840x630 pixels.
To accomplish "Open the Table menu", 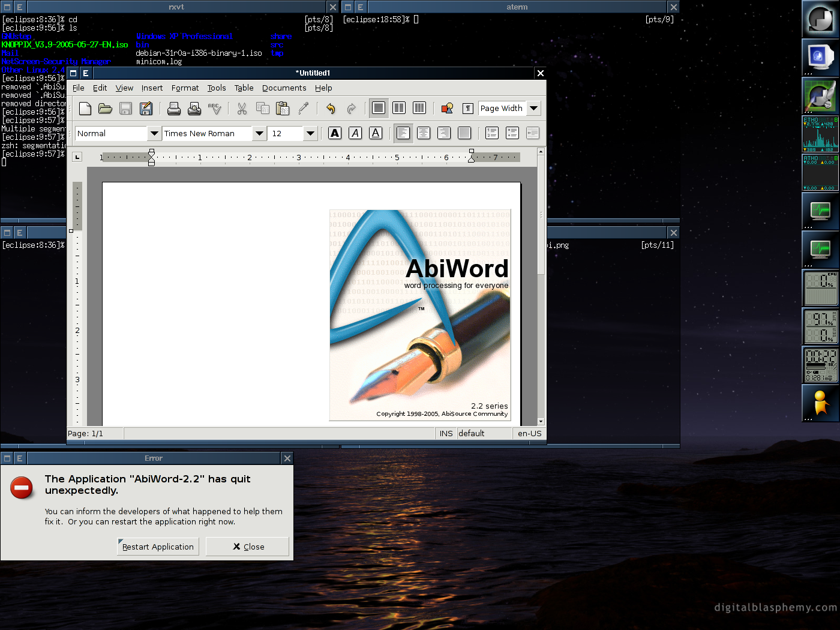I will pyautogui.click(x=244, y=88).
